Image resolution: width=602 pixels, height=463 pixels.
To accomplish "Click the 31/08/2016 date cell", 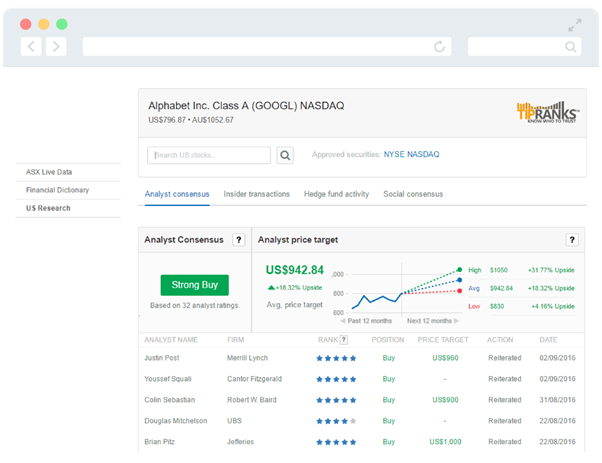I will [x=557, y=400].
